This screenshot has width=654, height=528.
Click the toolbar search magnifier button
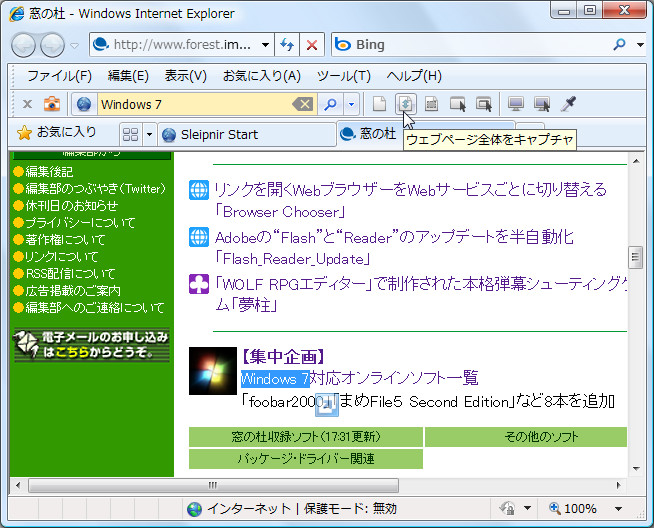(330, 104)
